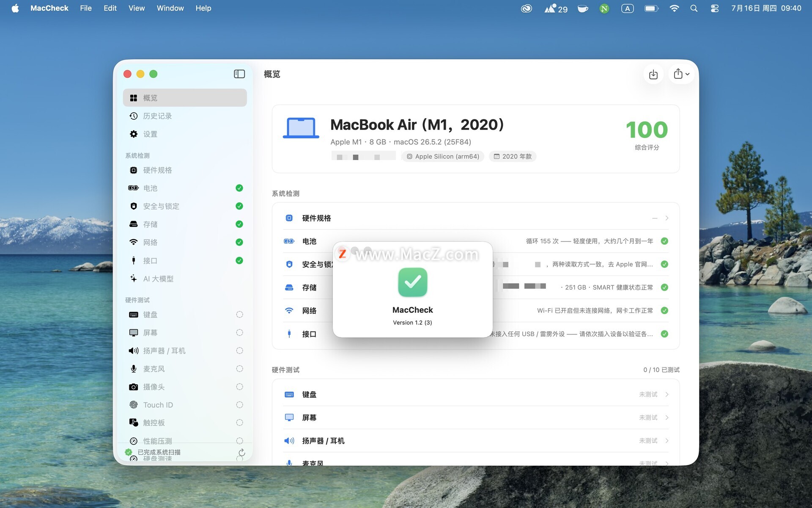Screen dimensions: 812x508
Task: Click the MacCheck app icon in the About dialog
Action: [x=413, y=282]
